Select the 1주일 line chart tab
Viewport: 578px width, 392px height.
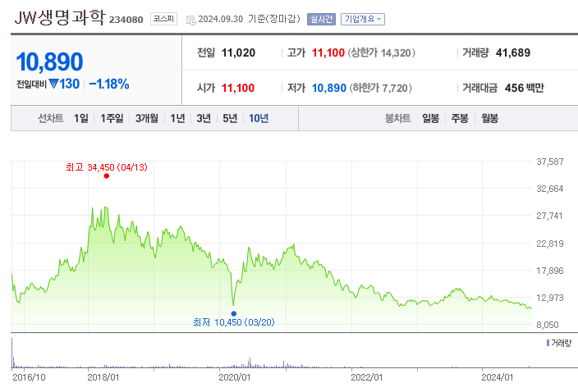pyautogui.click(x=112, y=118)
